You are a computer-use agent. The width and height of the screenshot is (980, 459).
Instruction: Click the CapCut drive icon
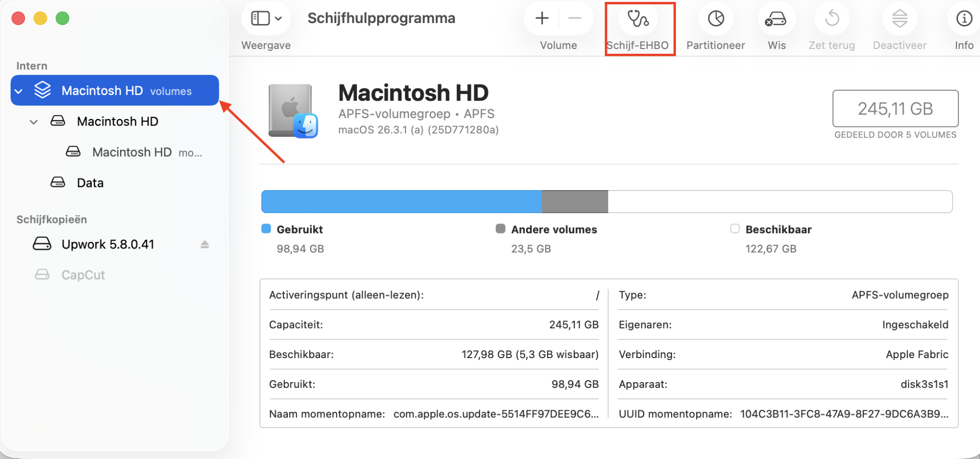pyautogui.click(x=42, y=274)
